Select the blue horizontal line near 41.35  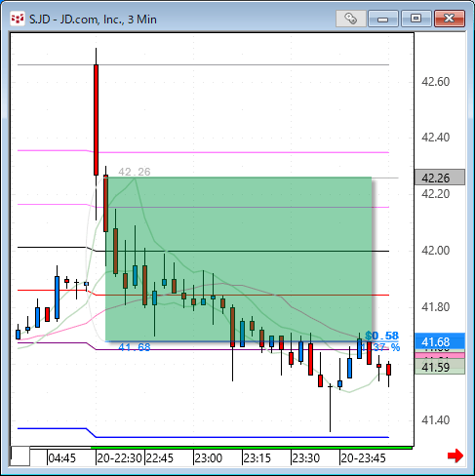tap(241, 437)
